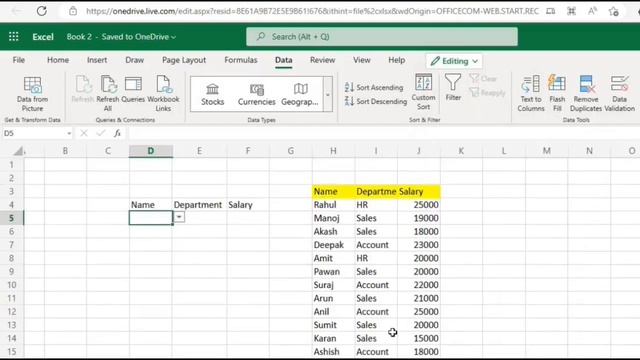Toggle the Filter funnel icon
640x360 pixels.
click(453, 82)
